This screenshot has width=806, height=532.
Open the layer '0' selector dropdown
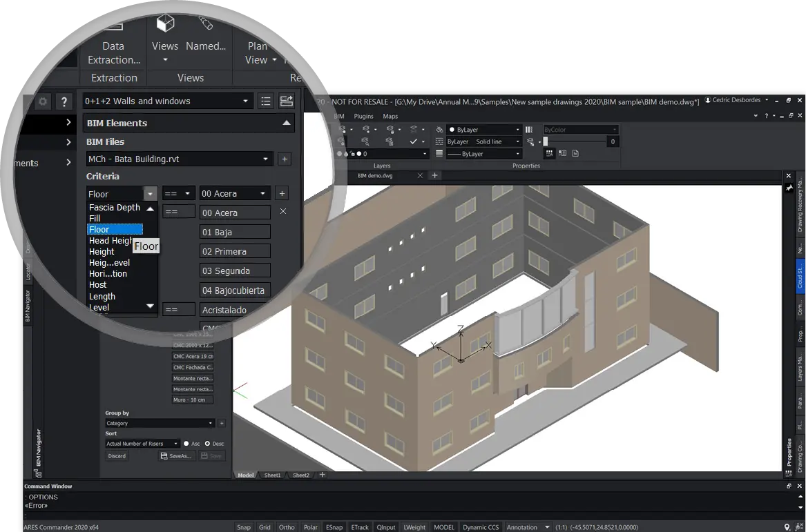tap(383, 154)
